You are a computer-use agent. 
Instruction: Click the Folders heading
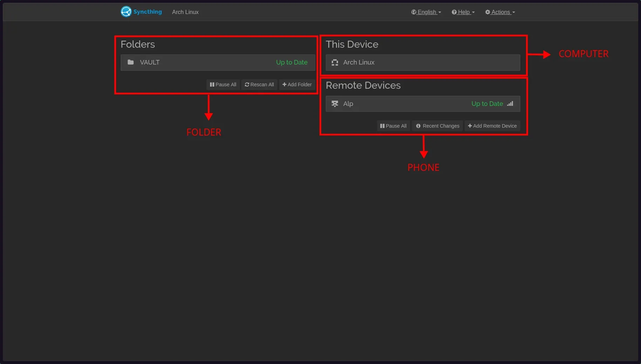[x=138, y=44]
